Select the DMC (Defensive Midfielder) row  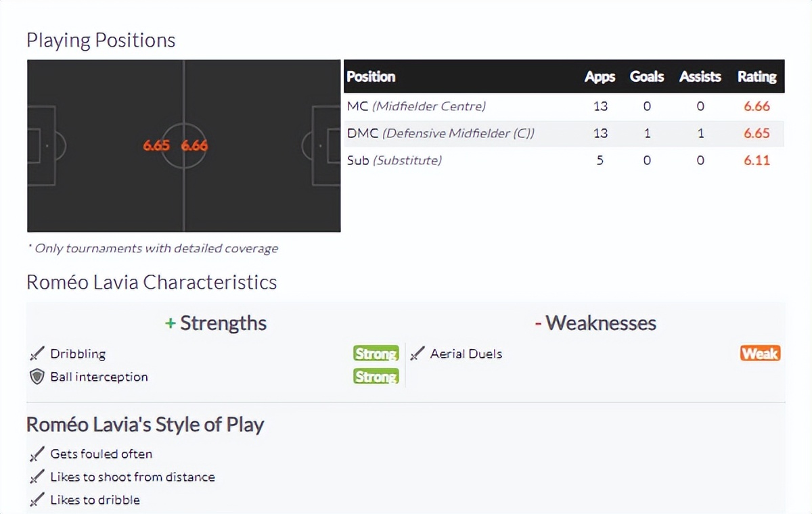441,133
